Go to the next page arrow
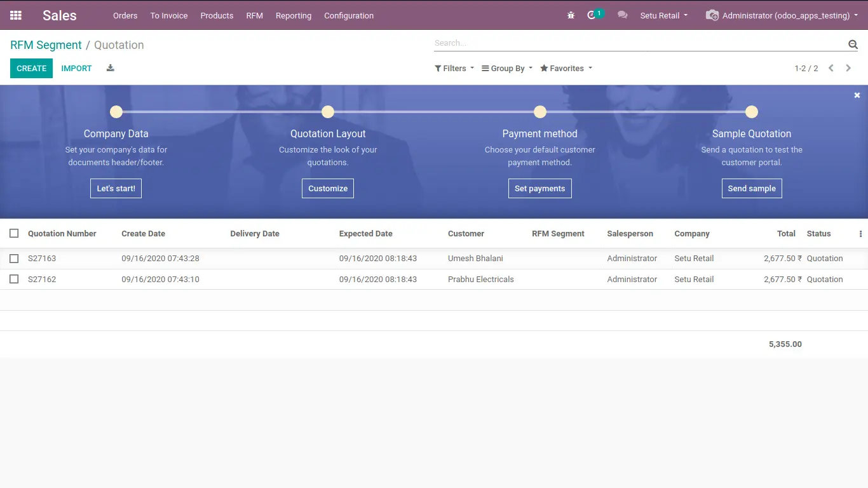Image resolution: width=868 pixels, height=488 pixels. pyautogui.click(x=848, y=68)
